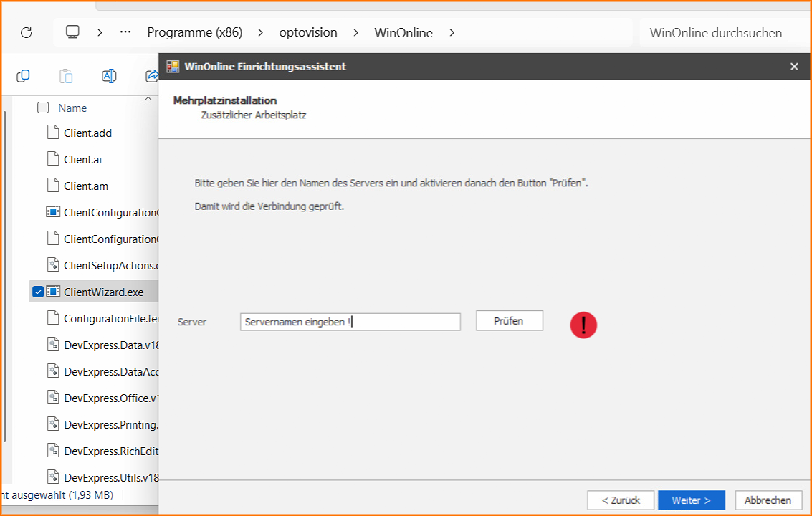Open the ellipsis breadcrumb overflow menu
The width and height of the screenshot is (812, 516).
point(125,32)
